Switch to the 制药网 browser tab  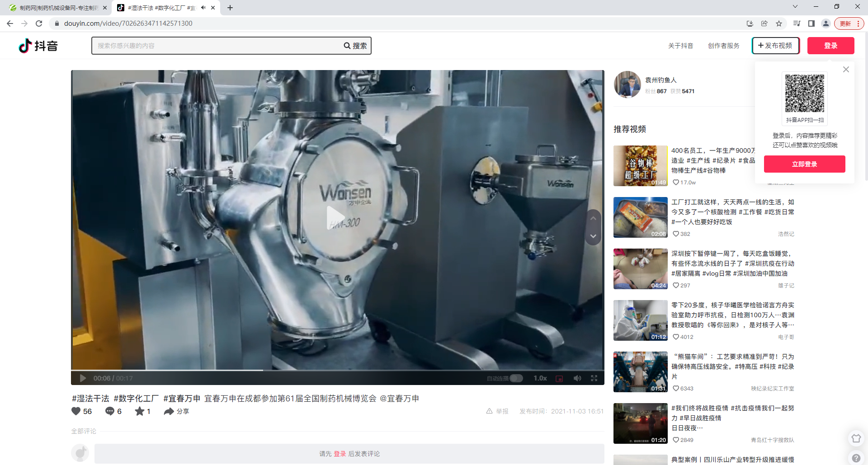[x=57, y=8]
